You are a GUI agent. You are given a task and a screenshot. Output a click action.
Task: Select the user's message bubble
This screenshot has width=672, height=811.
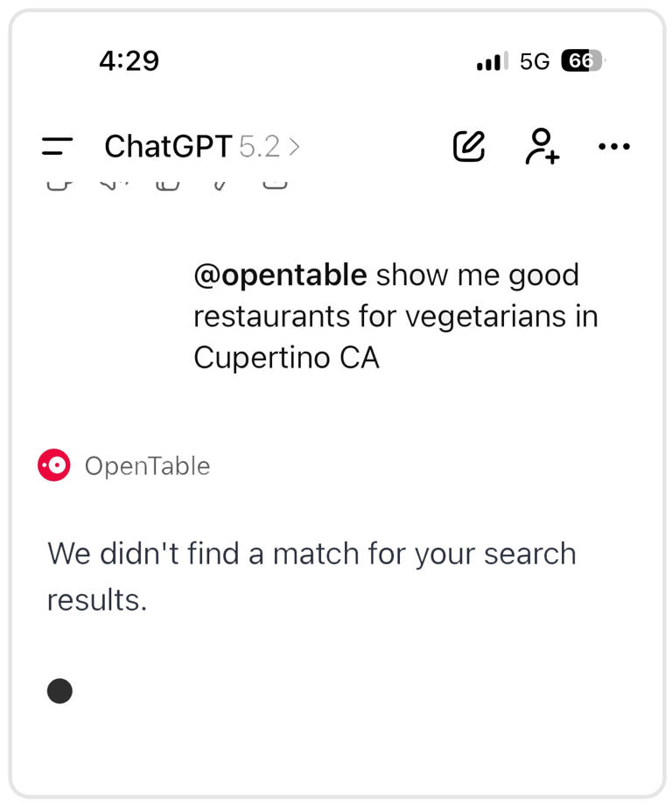pos(395,316)
